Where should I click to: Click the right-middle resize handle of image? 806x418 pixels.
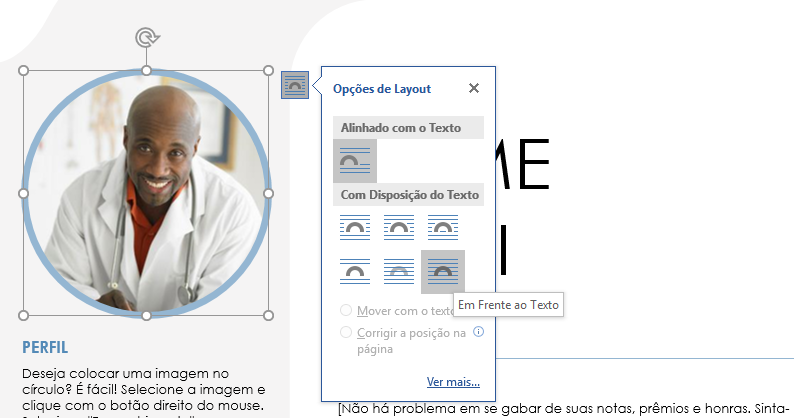[269, 193]
